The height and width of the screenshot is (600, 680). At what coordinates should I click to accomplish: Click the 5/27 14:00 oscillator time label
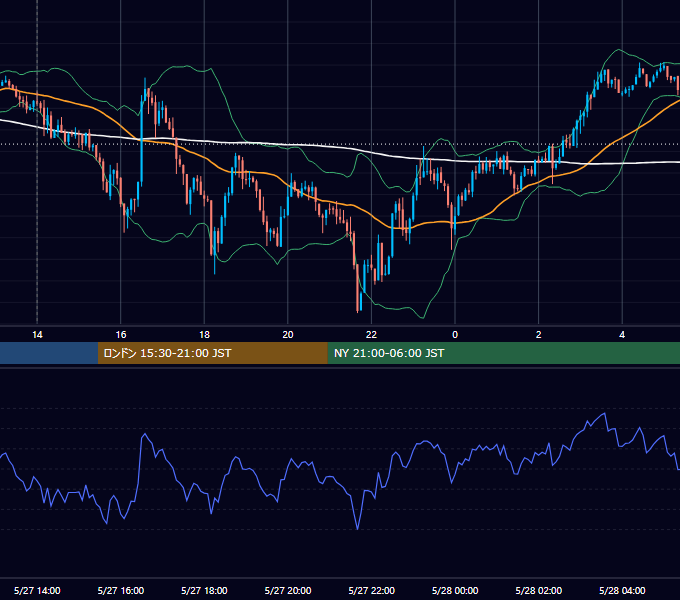point(37,590)
